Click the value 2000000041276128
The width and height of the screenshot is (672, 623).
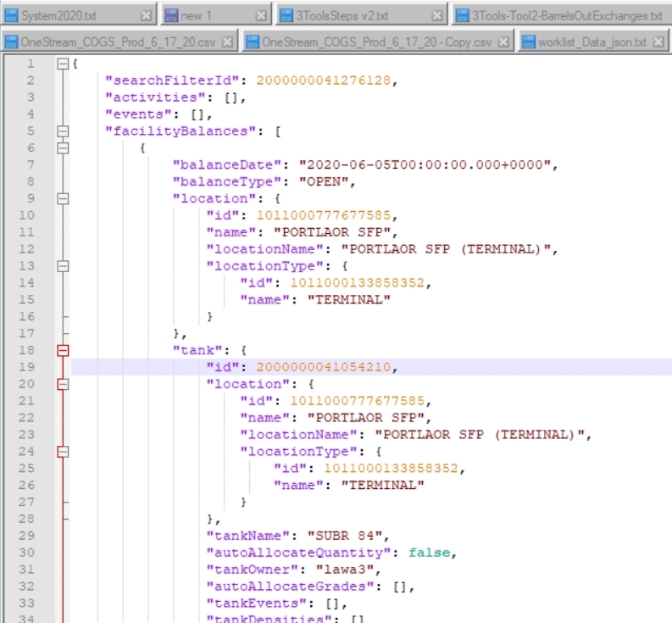(324, 81)
